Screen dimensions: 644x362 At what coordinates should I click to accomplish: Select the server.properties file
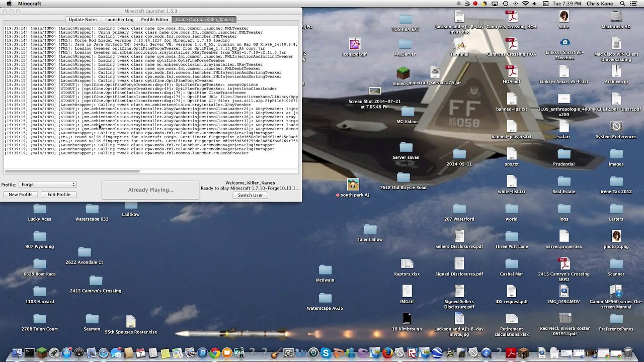coord(563,240)
